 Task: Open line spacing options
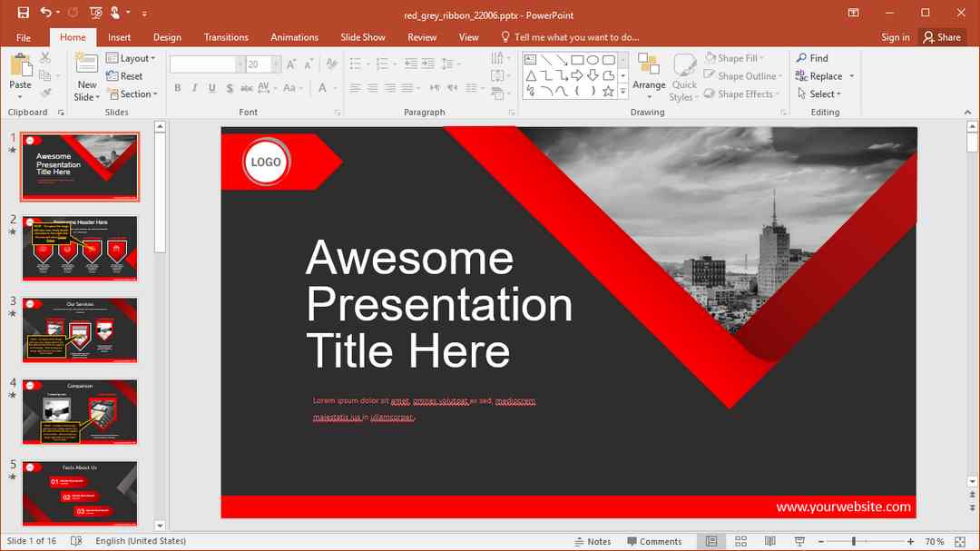tap(451, 64)
